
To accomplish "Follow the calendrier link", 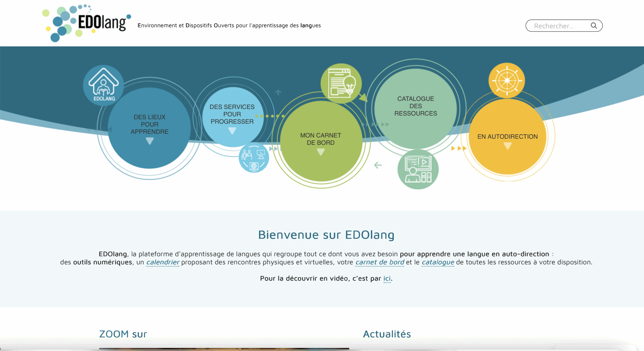I will point(163,262).
